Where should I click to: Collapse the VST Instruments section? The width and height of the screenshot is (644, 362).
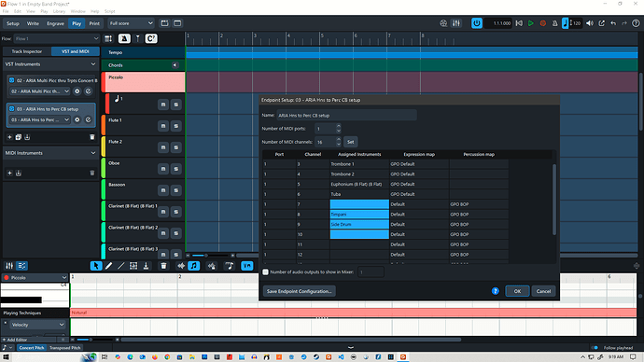pos(92,64)
